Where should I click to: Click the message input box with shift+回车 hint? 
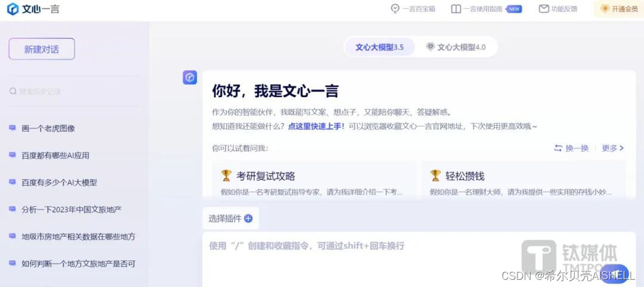pos(419,259)
